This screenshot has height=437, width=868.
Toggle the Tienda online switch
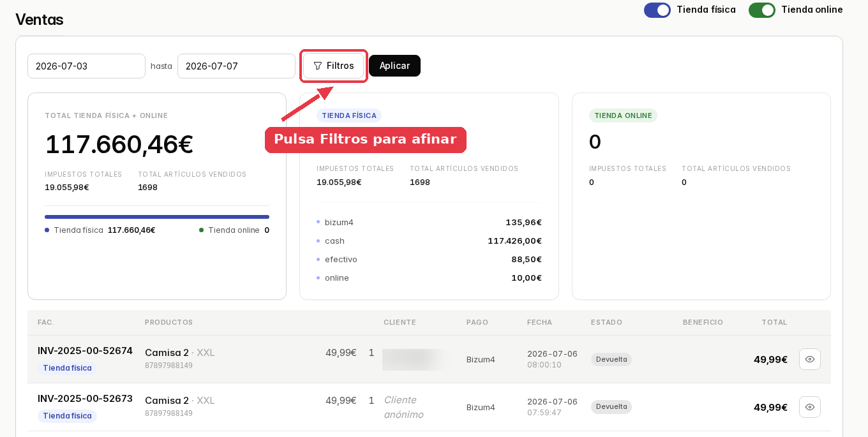click(x=762, y=10)
